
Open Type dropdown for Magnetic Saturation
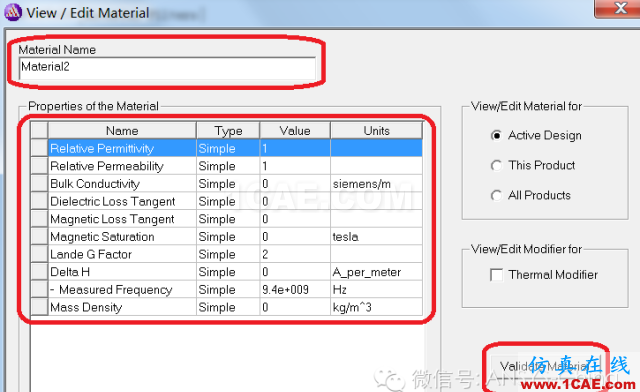[x=228, y=236]
